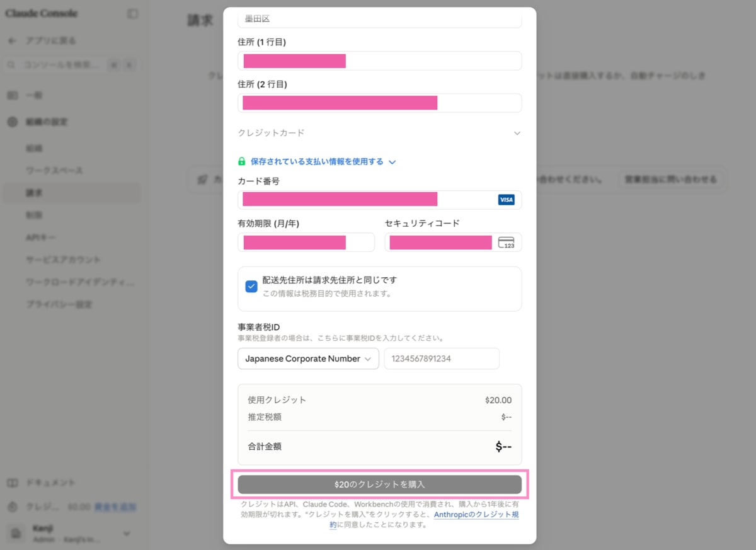Screen dimensions: 756x550
Task: Click the コンソールを検索 search box
Action: click(x=71, y=65)
